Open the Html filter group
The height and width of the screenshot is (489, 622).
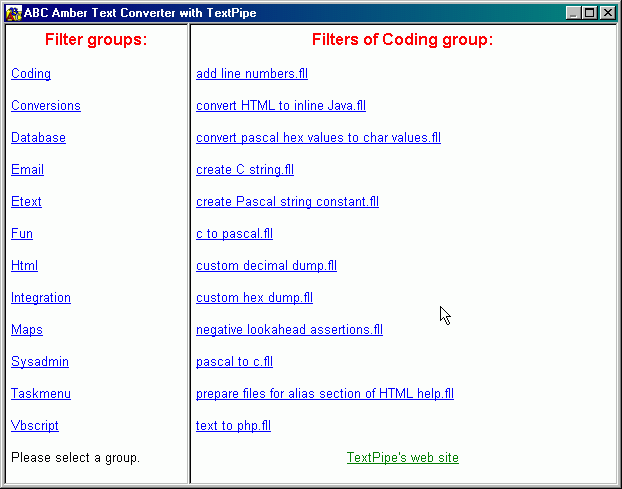point(24,266)
